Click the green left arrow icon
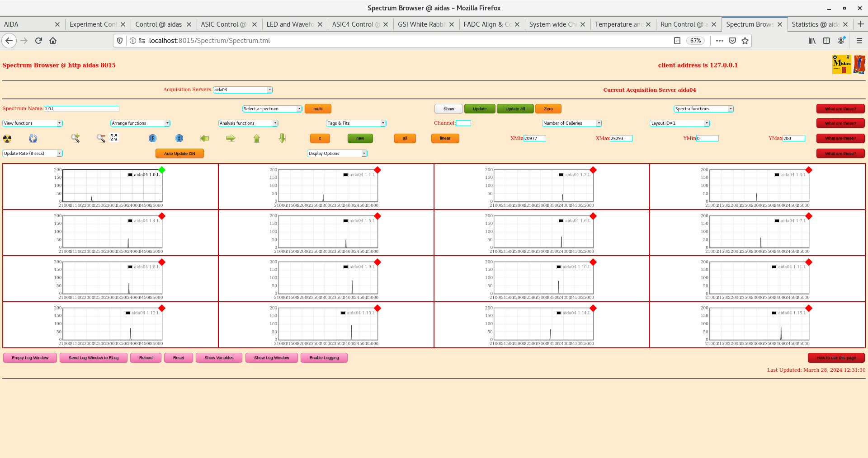 pyautogui.click(x=205, y=138)
